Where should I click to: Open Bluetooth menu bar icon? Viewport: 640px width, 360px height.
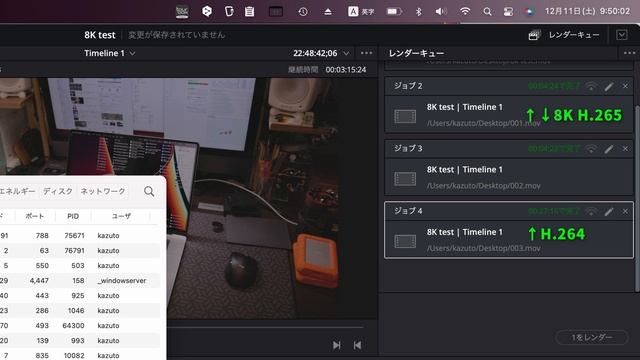tap(418, 11)
